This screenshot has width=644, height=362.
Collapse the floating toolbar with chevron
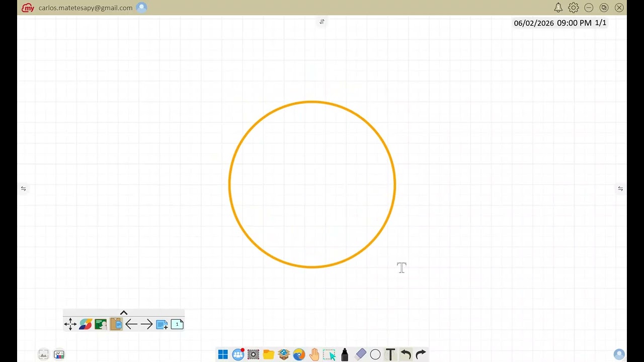(124, 313)
